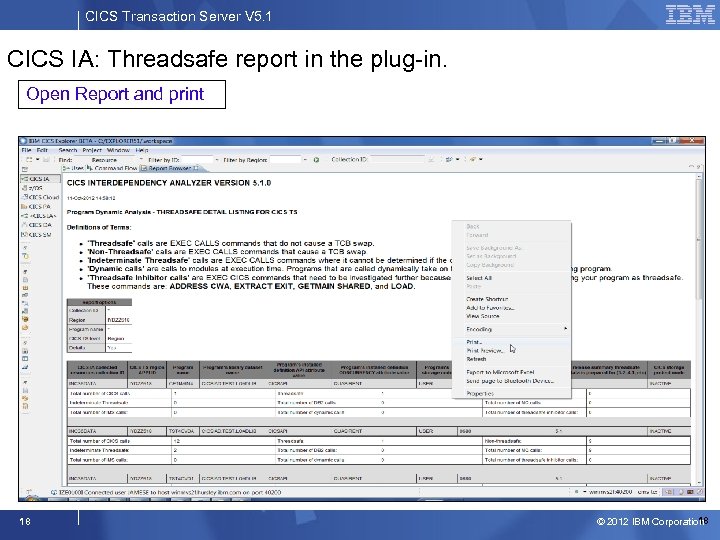Expand the Encoding submenu
Viewport: 720px width, 540px height.
pos(512,329)
